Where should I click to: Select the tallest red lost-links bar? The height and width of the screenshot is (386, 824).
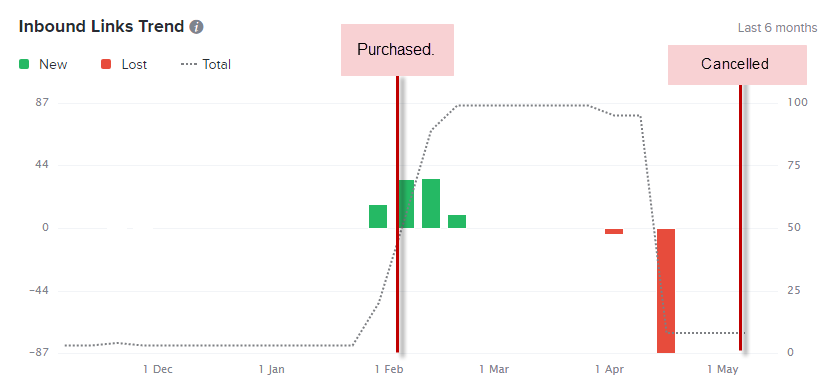pyautogui.click(x=666, y=291)
